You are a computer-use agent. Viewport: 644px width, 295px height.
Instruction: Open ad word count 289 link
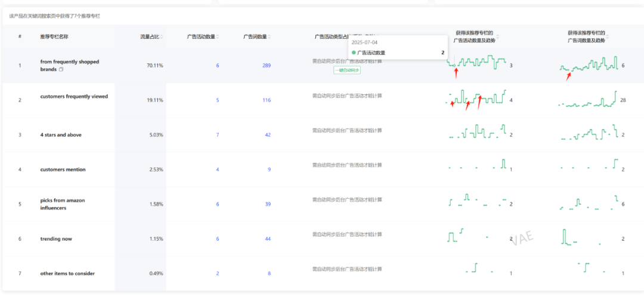[x=267, y=66]
